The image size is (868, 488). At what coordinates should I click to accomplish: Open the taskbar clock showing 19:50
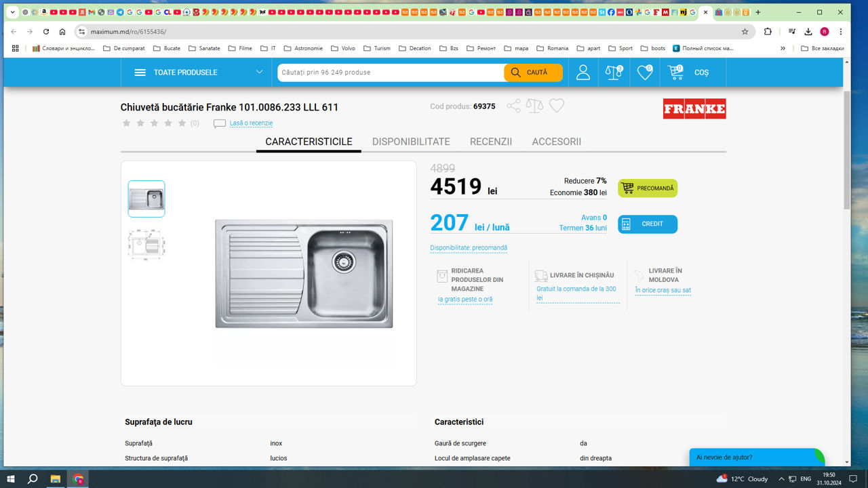[829, 479]
